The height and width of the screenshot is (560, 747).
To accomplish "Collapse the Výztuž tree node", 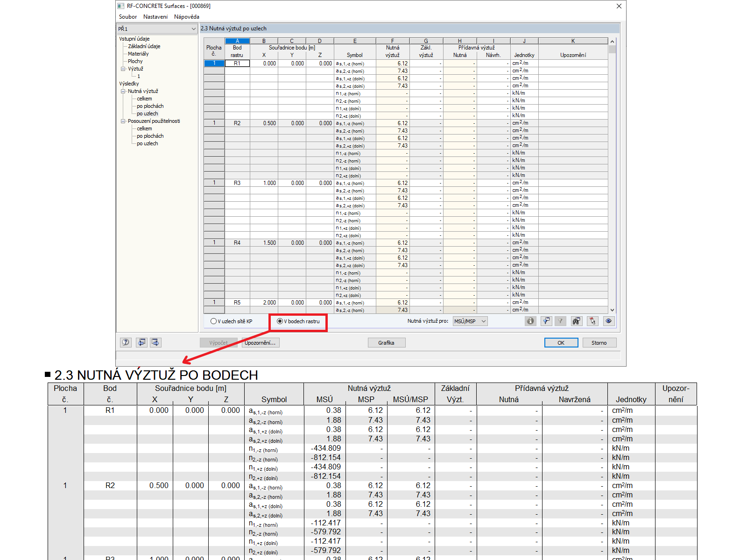I will tap(123, 69).
